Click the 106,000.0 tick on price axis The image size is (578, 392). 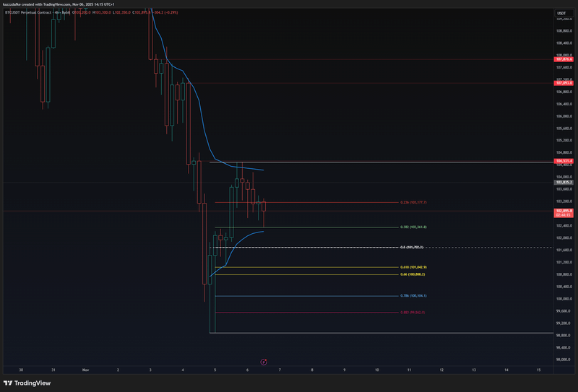click(564, 116)
